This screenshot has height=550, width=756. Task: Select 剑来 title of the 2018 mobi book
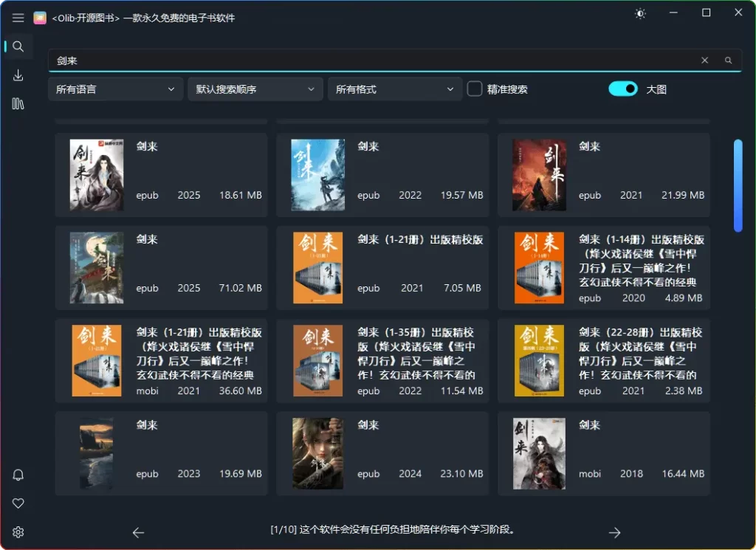point(589,425)
